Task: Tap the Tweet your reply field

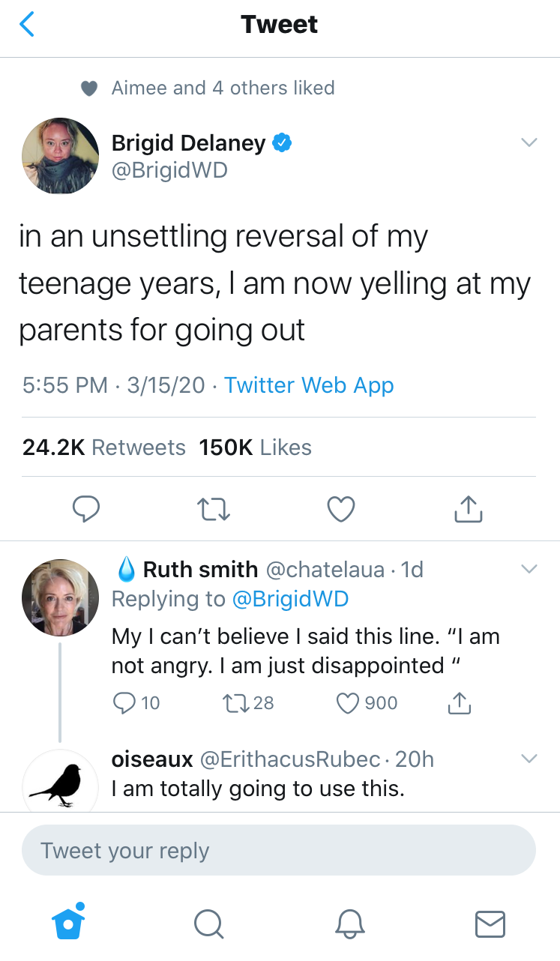Action: [x=279, y=851]
